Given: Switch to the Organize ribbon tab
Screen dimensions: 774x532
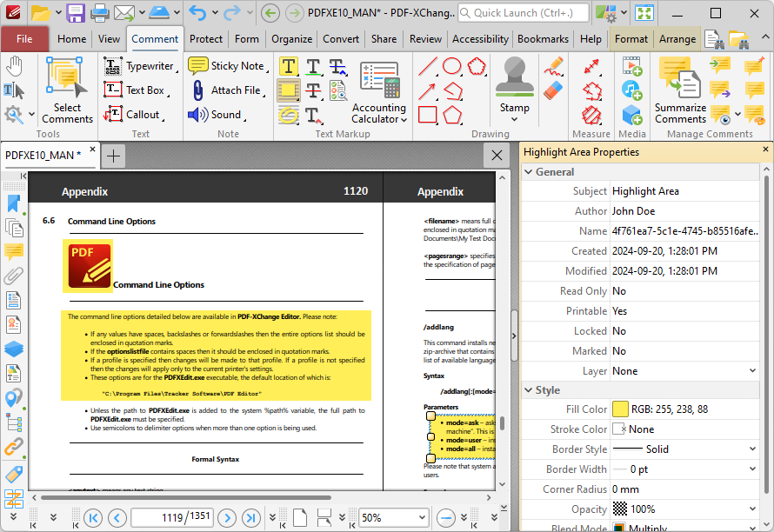Looking at the screenshot, I should 291,39.
